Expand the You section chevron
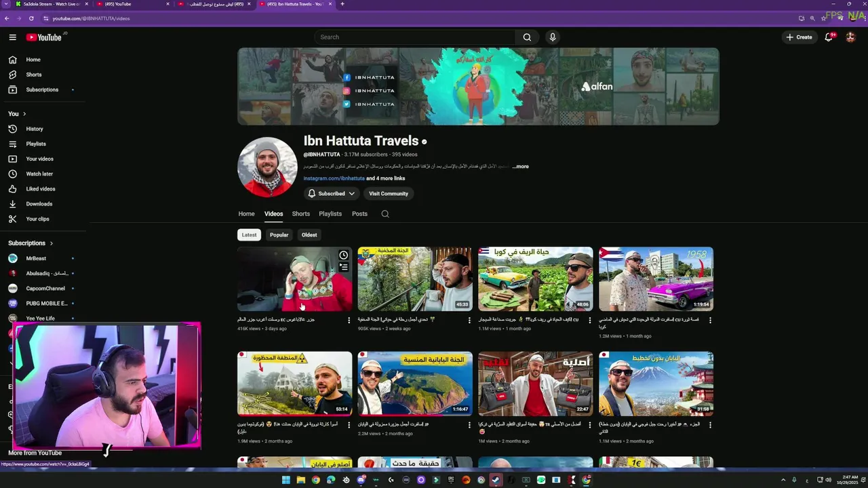This screenshot has height=488, width=868. [24, 114]
